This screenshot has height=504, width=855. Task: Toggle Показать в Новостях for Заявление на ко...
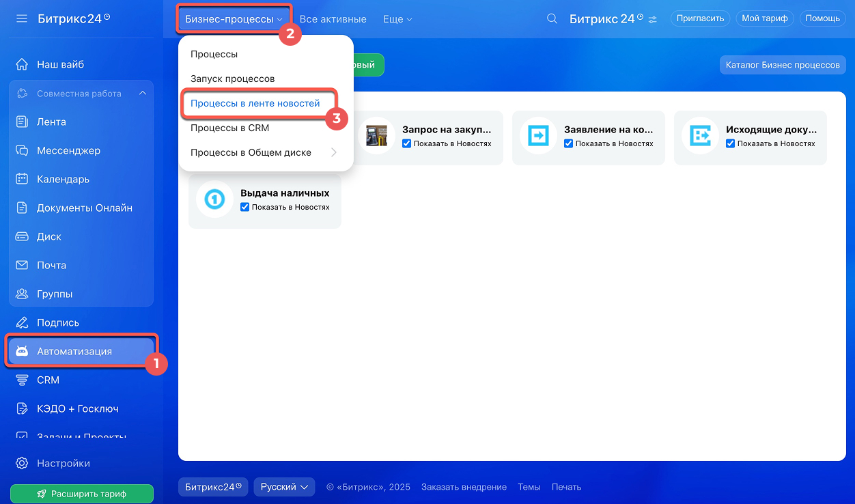coord(569,143)
